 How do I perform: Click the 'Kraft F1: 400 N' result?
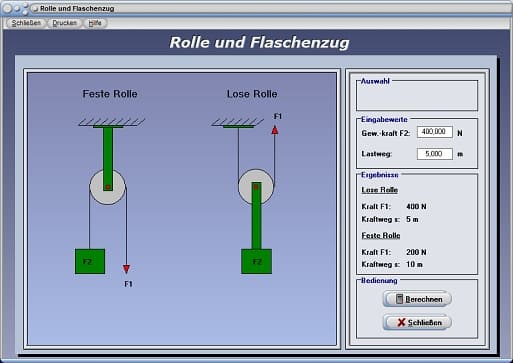(x=394, y=207)
